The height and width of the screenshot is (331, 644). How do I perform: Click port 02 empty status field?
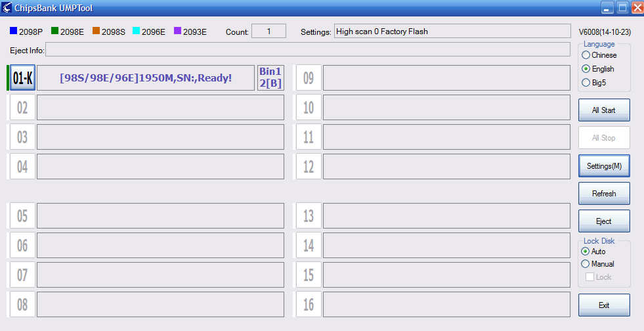click(x=160, y=108)
